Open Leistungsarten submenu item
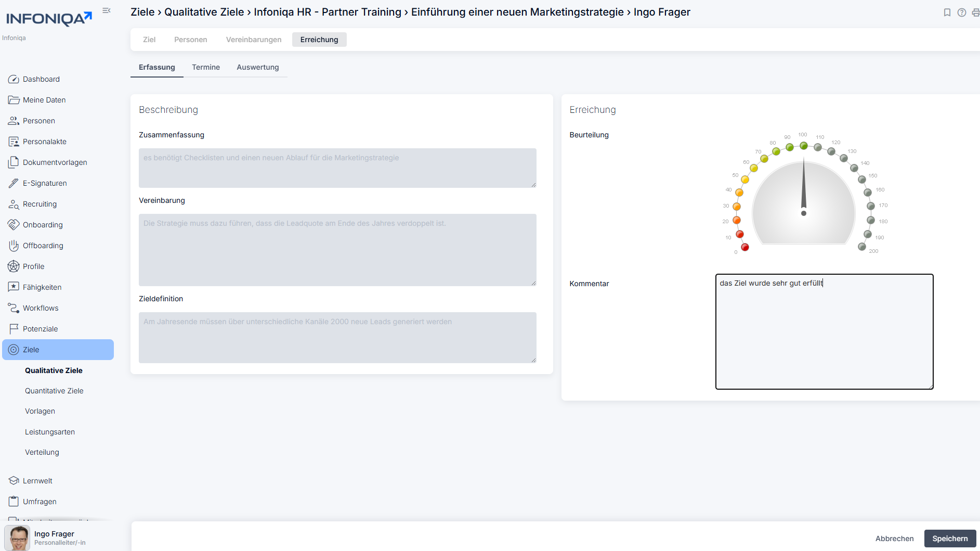The width and height of the screenshot is (980, 551). coord(50,432)
